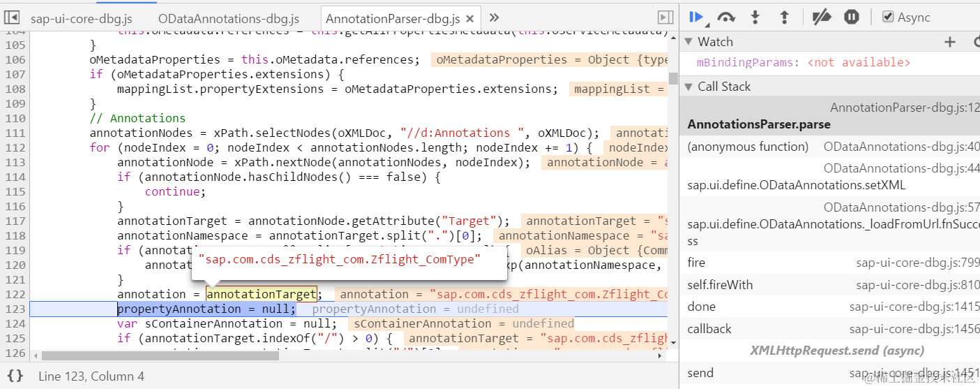Open sap-ui-core-dbg.js:810 source link
Viewport: 980px width, 389px height.
click(918, 285)
